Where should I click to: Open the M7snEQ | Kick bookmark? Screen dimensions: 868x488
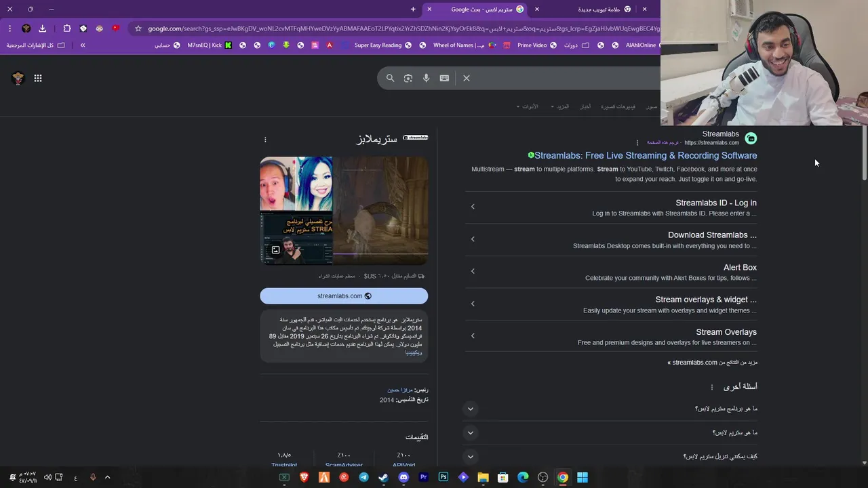210,45
